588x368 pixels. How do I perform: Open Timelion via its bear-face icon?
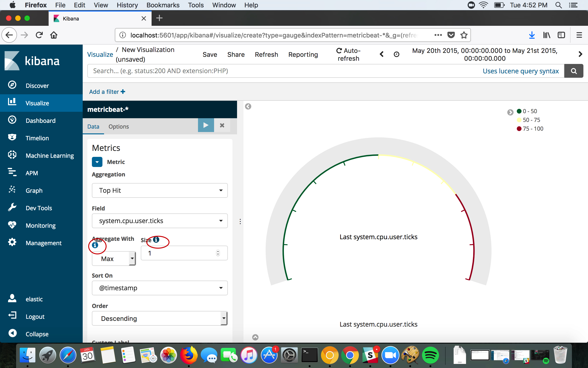click(x=12, y=138)
